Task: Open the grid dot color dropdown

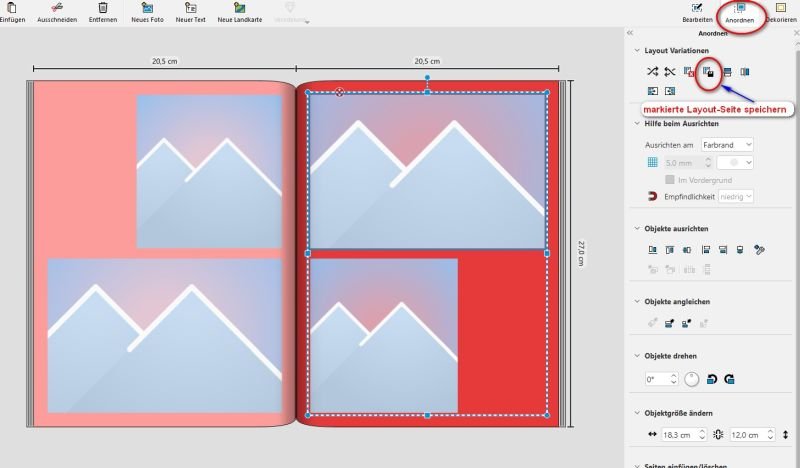Action: [735, 162]
